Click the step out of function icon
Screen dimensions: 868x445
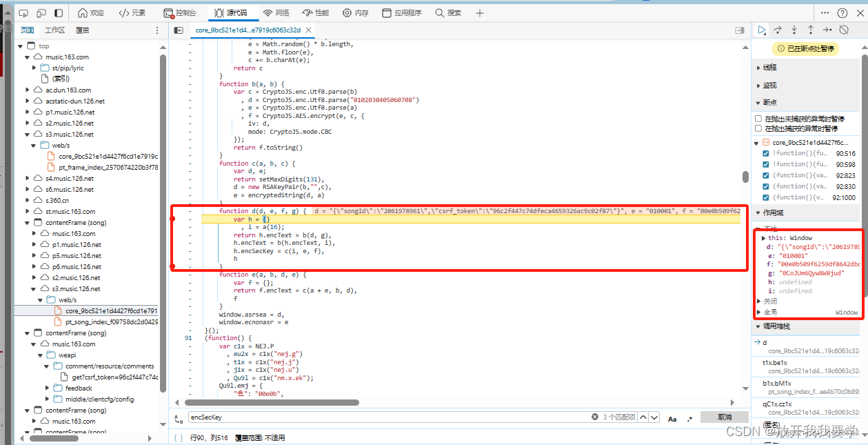point(810,30)
